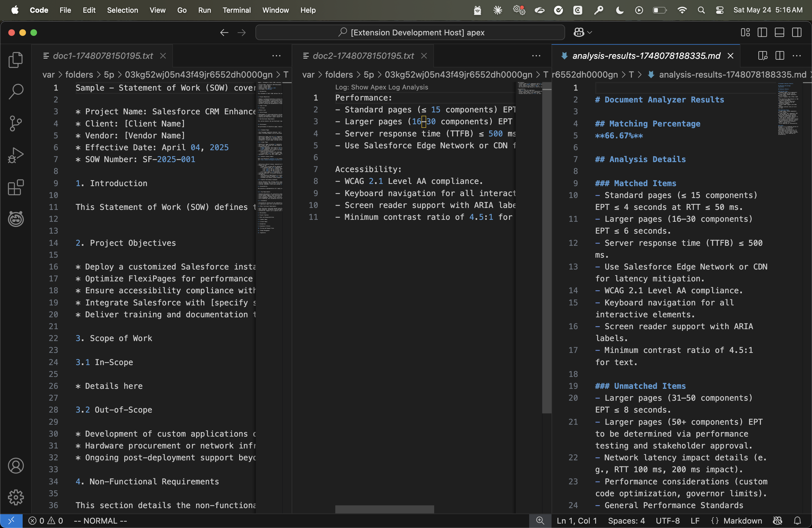Screen dimensions: 812x528
Task: Open Source Control view
Action: (16, 123)
